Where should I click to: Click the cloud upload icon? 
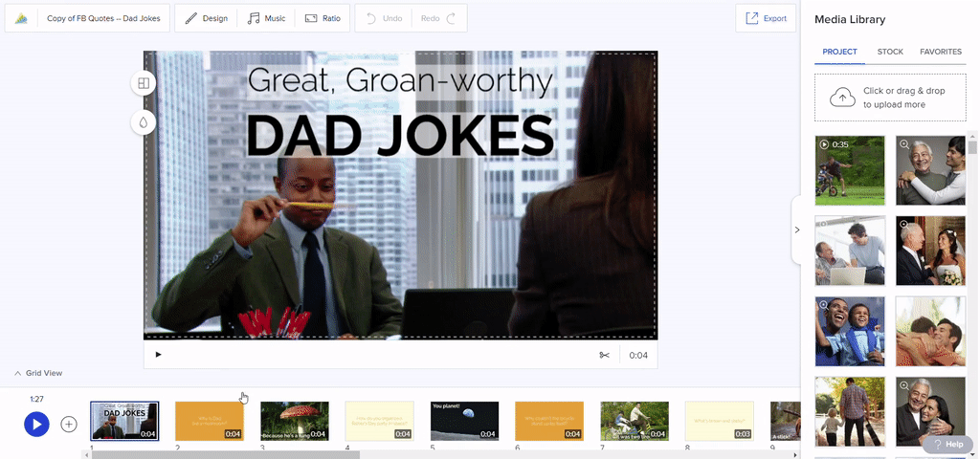coord(842,98)
